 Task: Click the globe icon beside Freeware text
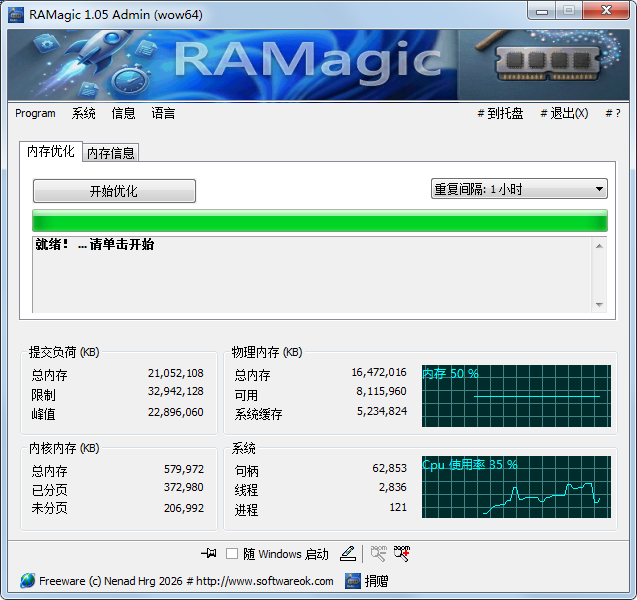[x=27, y=581]
